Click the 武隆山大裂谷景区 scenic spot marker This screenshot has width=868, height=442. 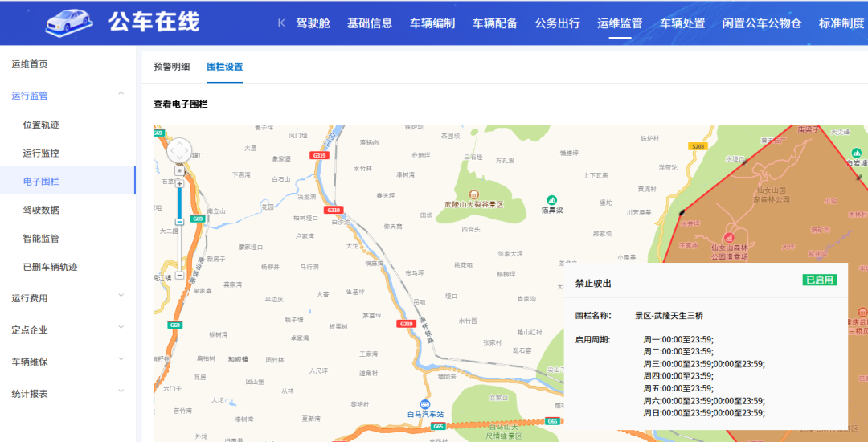[473, 194]
